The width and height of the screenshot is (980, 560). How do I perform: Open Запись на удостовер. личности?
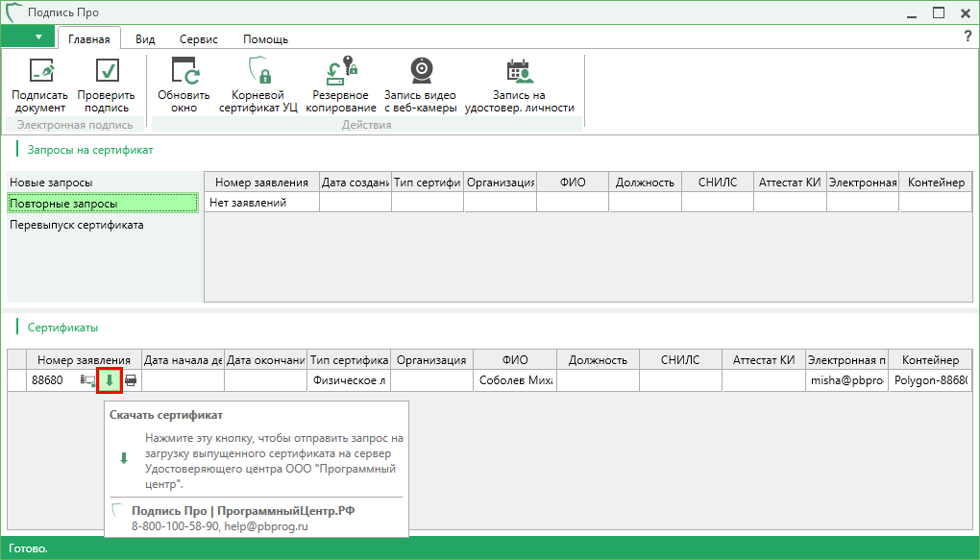[519, 72]
